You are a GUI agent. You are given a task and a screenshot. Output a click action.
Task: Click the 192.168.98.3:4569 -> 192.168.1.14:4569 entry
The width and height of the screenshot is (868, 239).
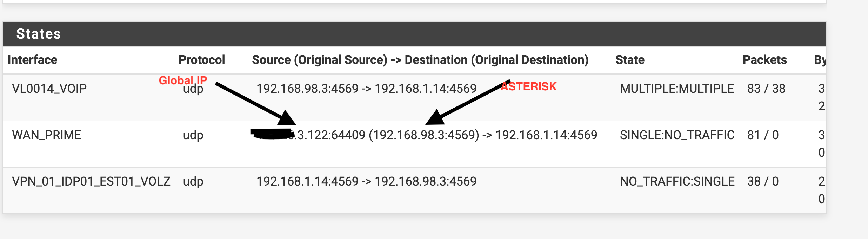pos(366,89)
